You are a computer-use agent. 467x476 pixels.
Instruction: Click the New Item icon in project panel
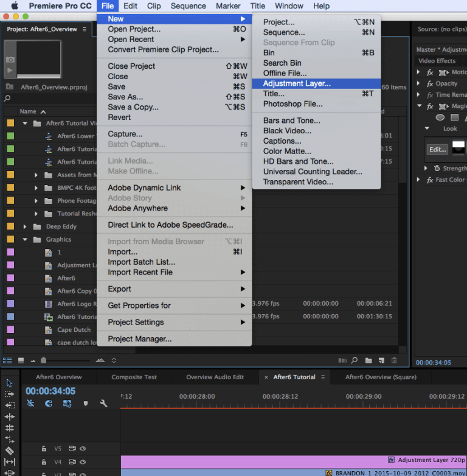pos(381,360)
